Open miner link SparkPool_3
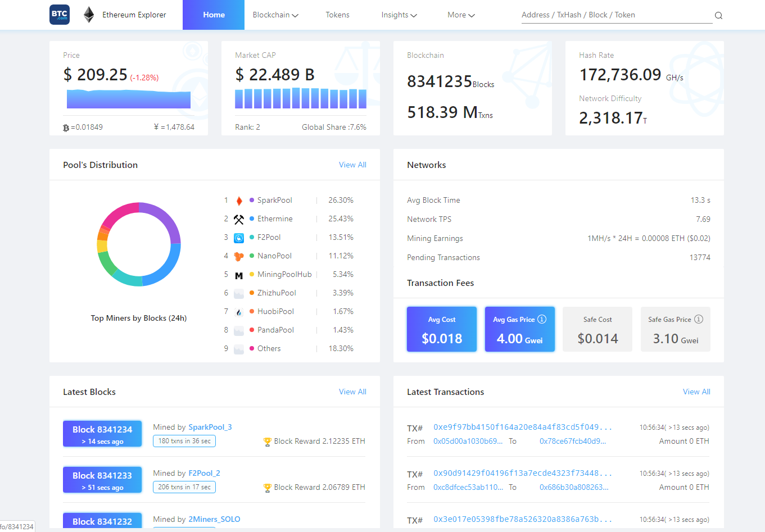This screenshot has height=532, width=765. tap(210, 427)
